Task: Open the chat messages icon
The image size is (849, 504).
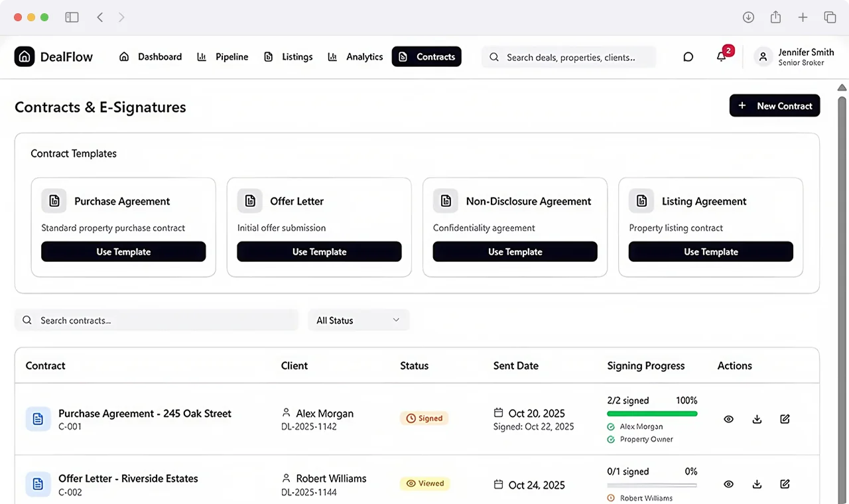Action: (688, 57)
